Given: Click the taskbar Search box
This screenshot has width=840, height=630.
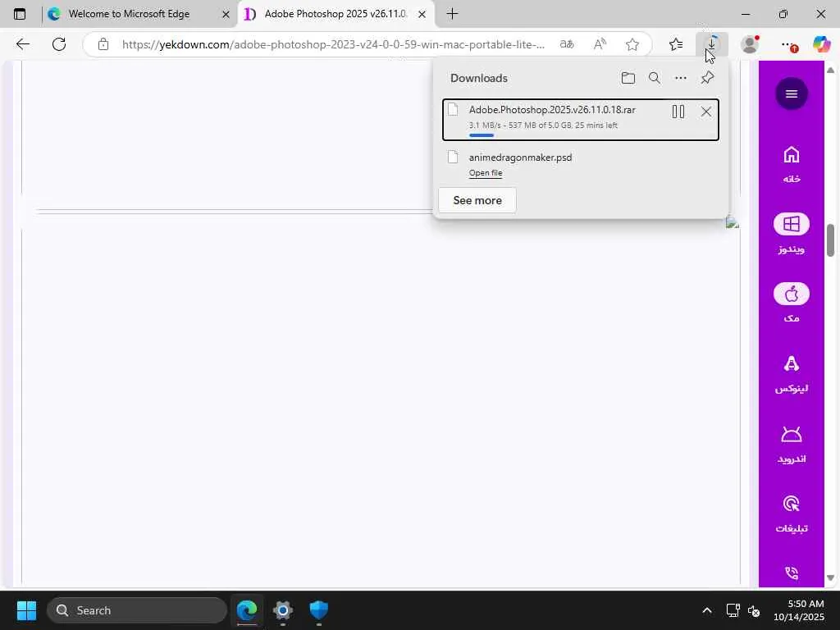Looking at the screenshot, I should pyautogui.click(x=137, y=610).
